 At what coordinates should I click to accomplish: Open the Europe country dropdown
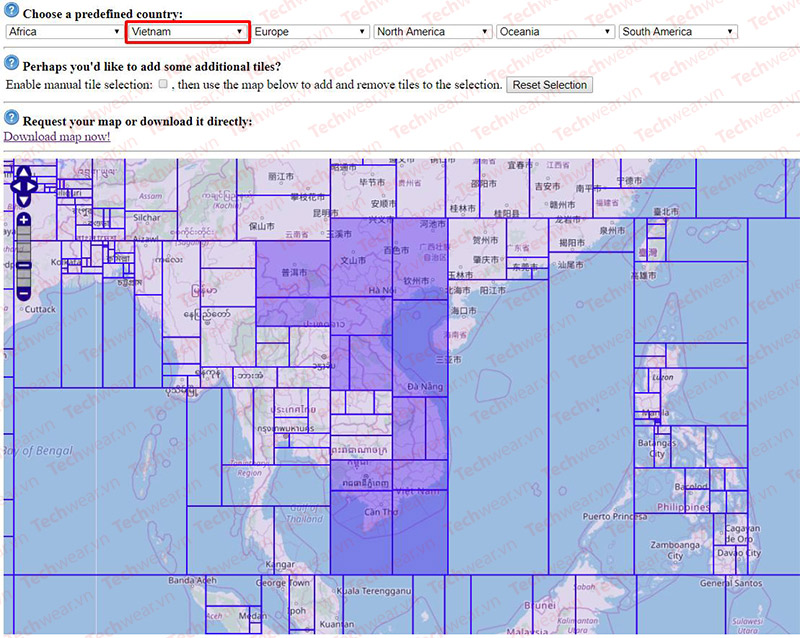tap(310, 32)
